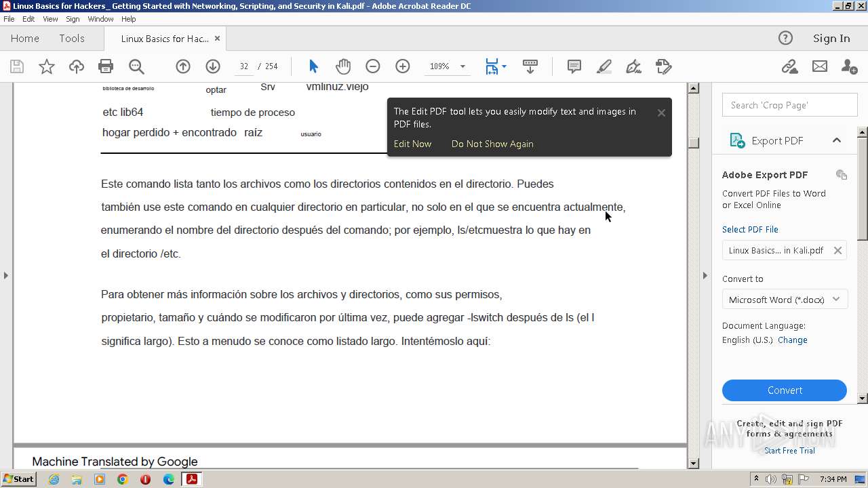Open the Fill & Sign tool

tap(634, 66)
